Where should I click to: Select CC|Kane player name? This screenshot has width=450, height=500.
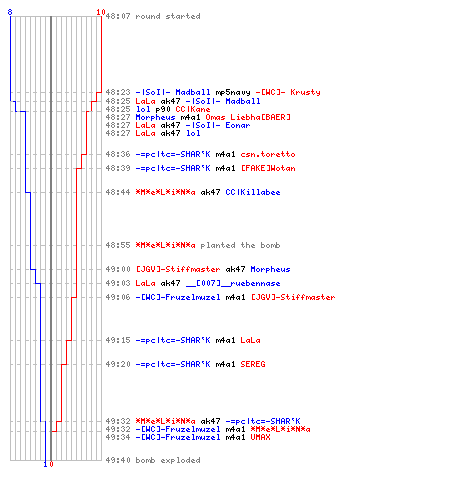tap(193, 109)
